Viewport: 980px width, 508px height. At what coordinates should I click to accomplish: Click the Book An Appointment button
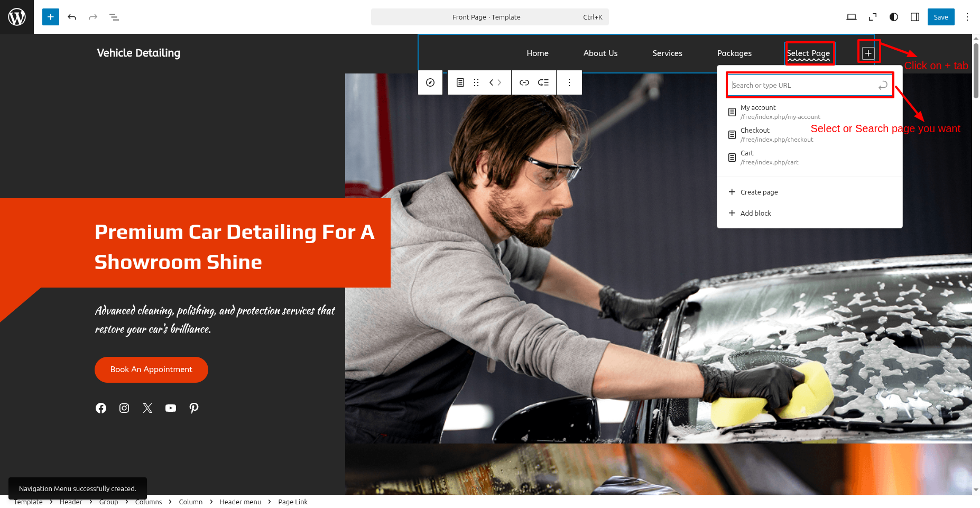click(151, 370)
